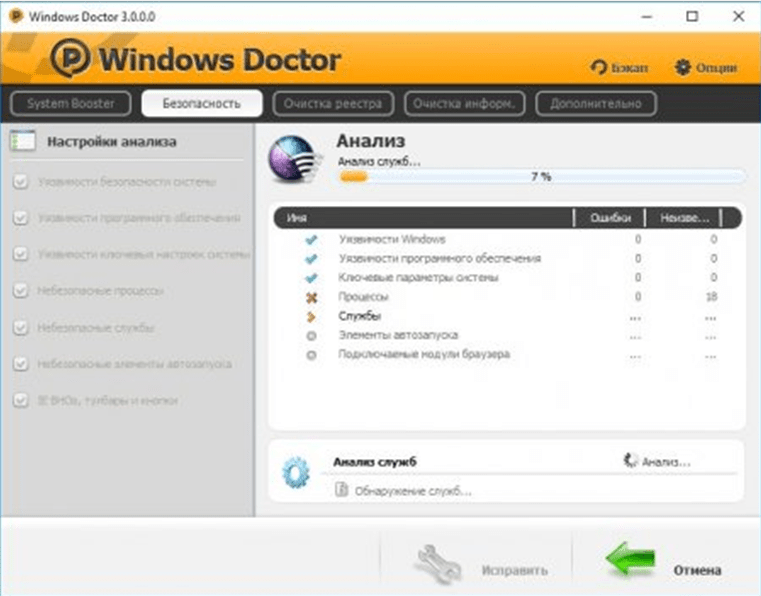Open the System Booster tab
This screenshot has height=596, width=761.
click(x=70, y=103)
